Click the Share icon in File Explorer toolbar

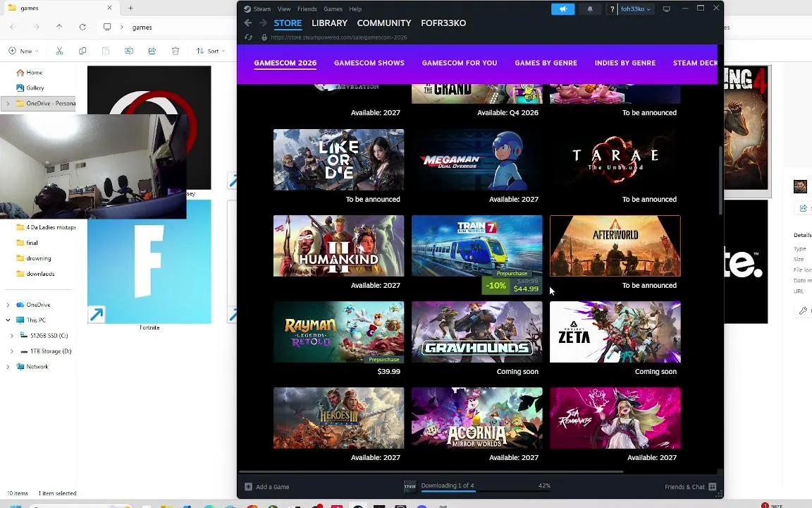[x=152, y=51]
